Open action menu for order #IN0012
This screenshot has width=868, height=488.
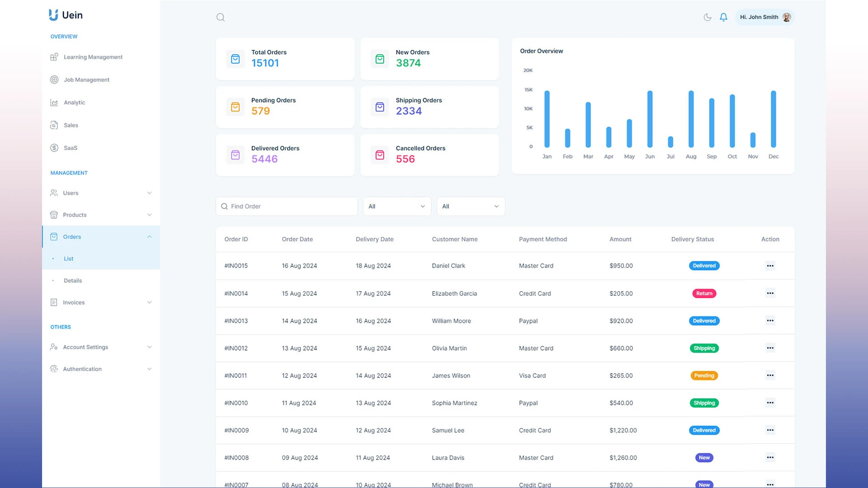(x=770, y=348)
